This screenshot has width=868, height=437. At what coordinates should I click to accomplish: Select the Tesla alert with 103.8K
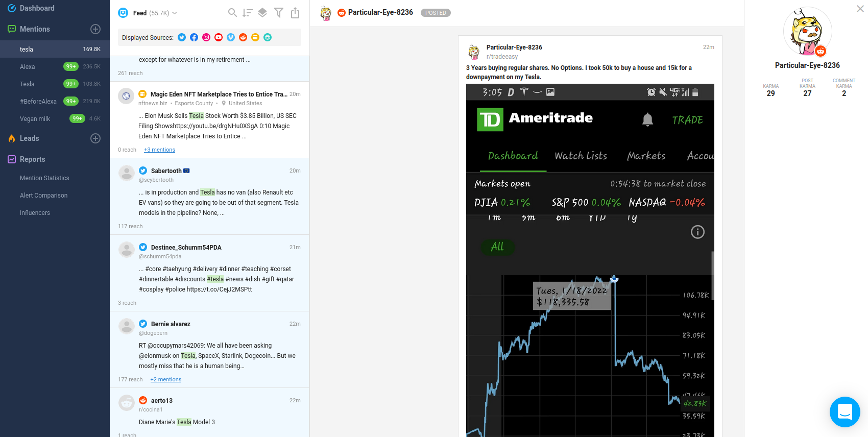pos(55,84)
